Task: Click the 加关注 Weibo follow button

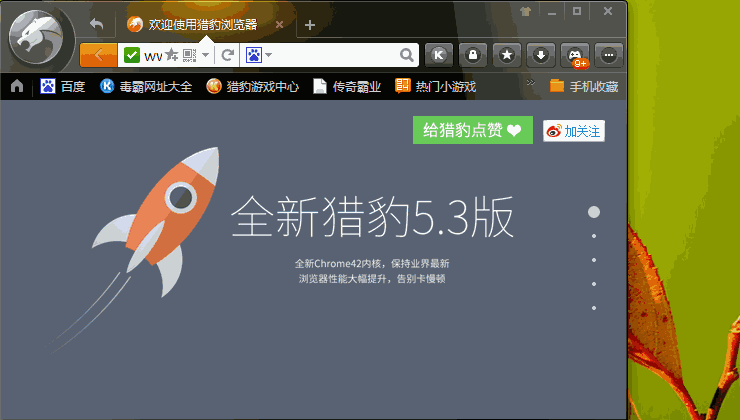Action: coord(574,131)
